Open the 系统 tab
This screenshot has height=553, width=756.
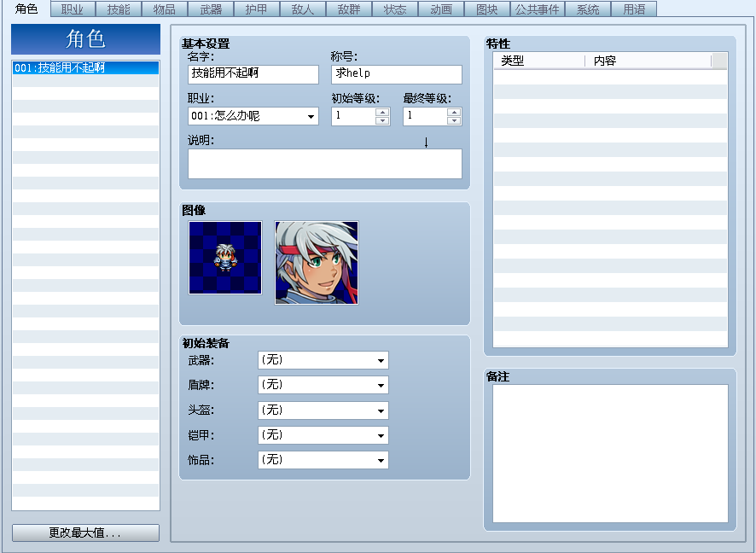click(x=588, y=9)
